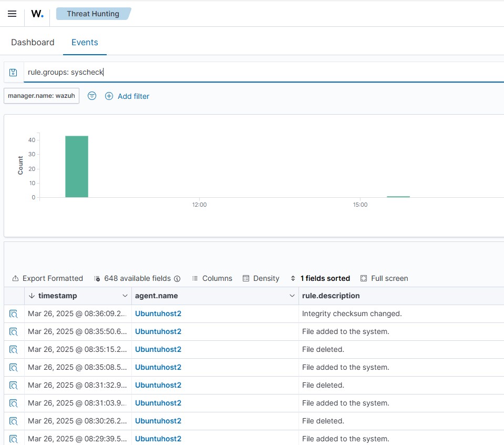Screen dimensions: 504x445
Task: Open the Density display options
Action: 261,278
